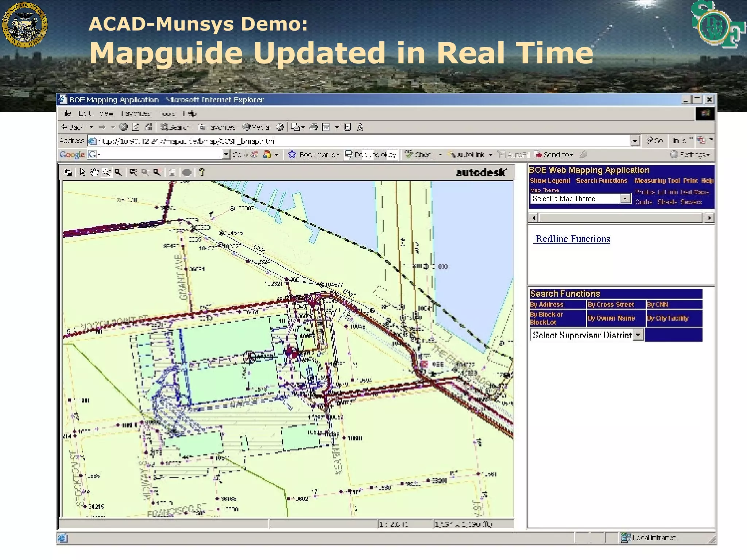Search By Owner Name
Screen dimensions: 747x560
(616, 318)
